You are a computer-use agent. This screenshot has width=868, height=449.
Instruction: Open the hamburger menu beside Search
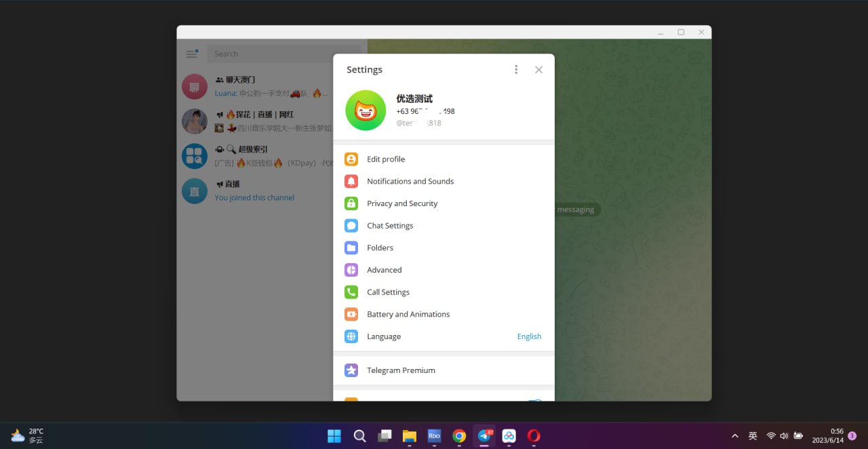[x=192, y=54]
